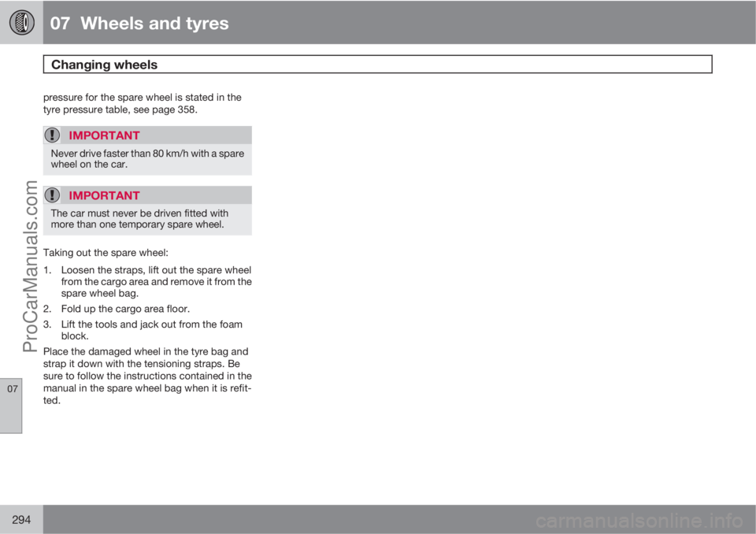Screen dimensions: 756x534
Task: Click 'Taking out the spare wheel:' line
Action: click(x=106, y=253)
